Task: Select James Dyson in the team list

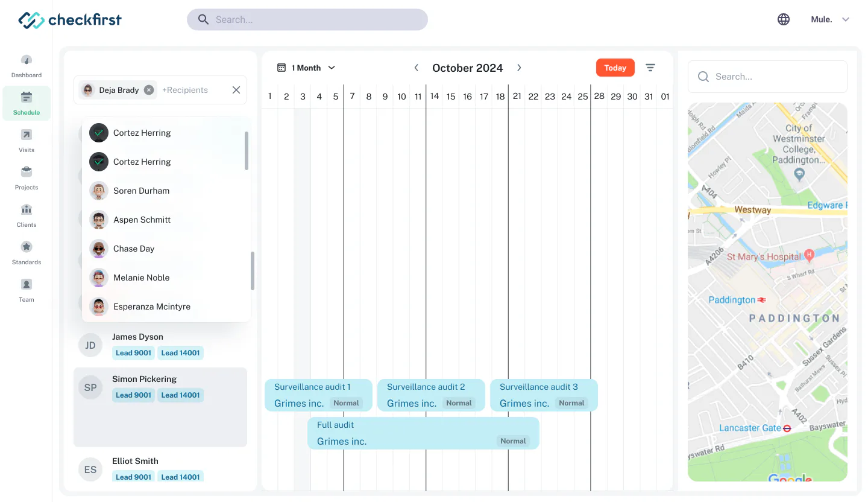Action: pyautogui.click(x=160, y=345)
